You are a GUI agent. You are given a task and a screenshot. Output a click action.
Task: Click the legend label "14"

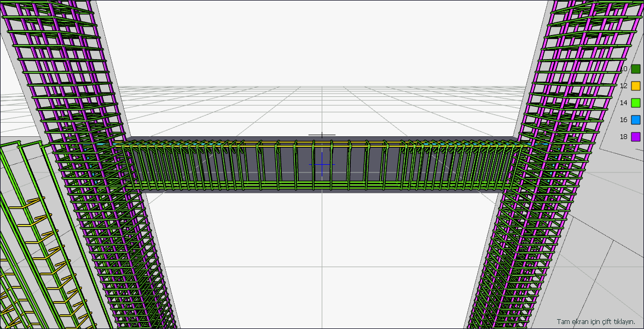click(624, 103)
